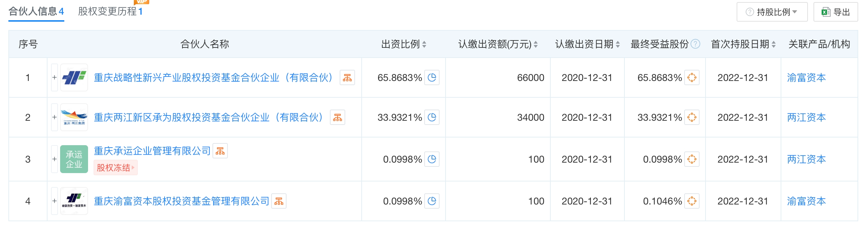Expand row 4 重庆渝富资本 with plus button

[55, 201]
